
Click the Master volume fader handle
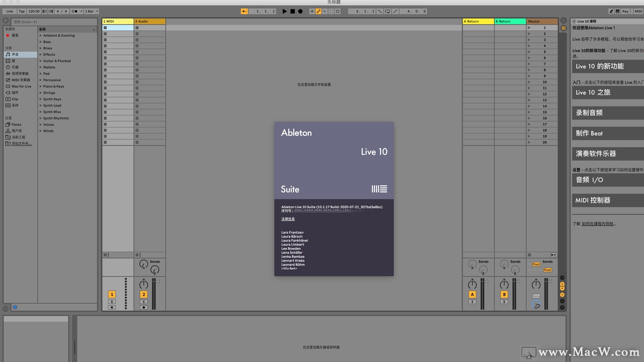[x=550, y=281]
